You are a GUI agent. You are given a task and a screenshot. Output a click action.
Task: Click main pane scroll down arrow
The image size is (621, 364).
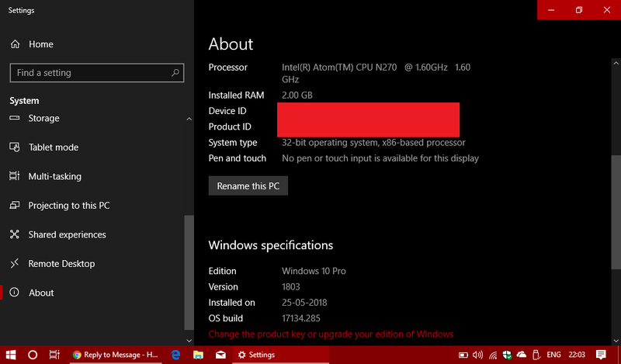[x=616, y=341]
